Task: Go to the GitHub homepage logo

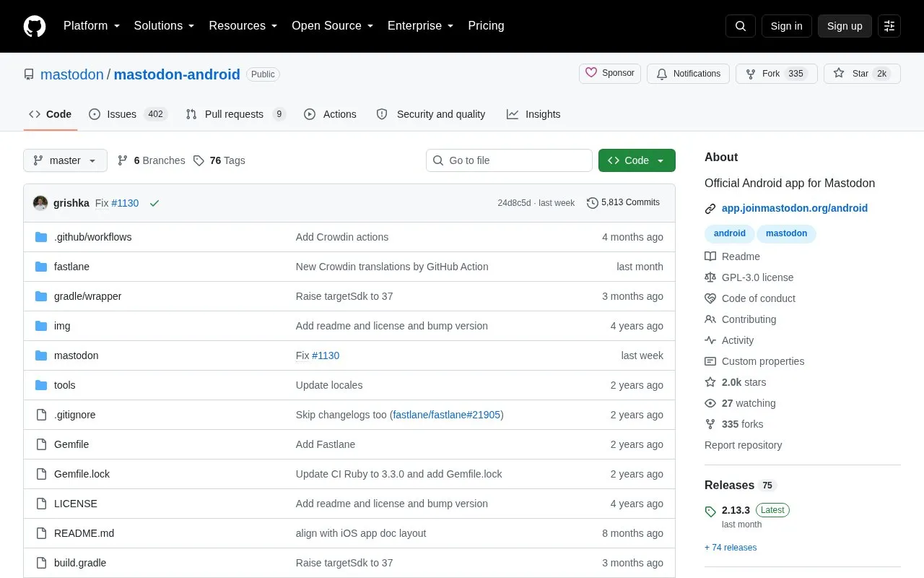Action: pos(35,26)
